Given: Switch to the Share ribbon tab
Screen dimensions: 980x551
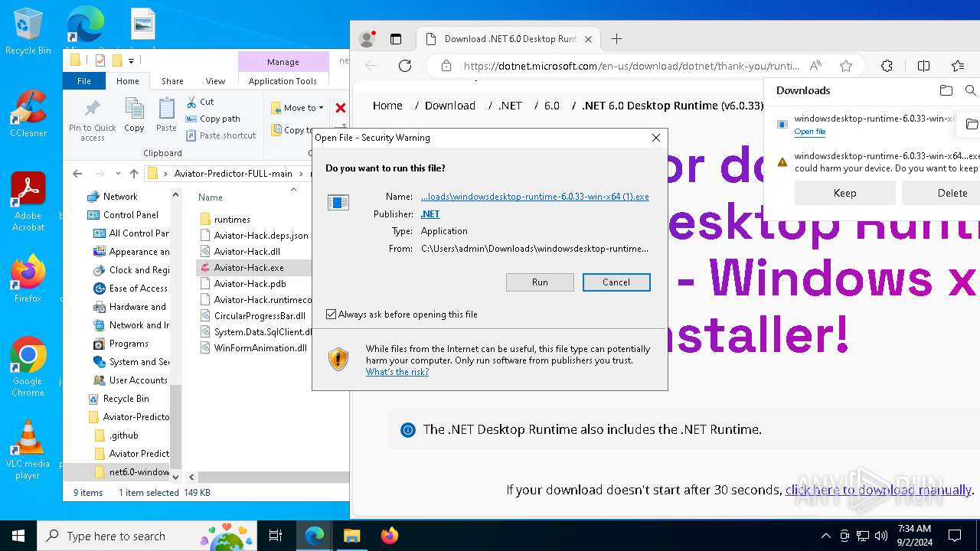Looking at the screenshot, I should click(x=172, y=81).
